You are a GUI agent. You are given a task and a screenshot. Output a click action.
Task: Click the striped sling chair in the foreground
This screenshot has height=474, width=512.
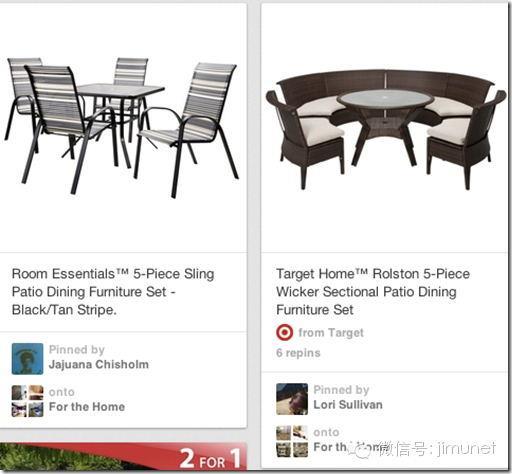(x=65, y=127)
